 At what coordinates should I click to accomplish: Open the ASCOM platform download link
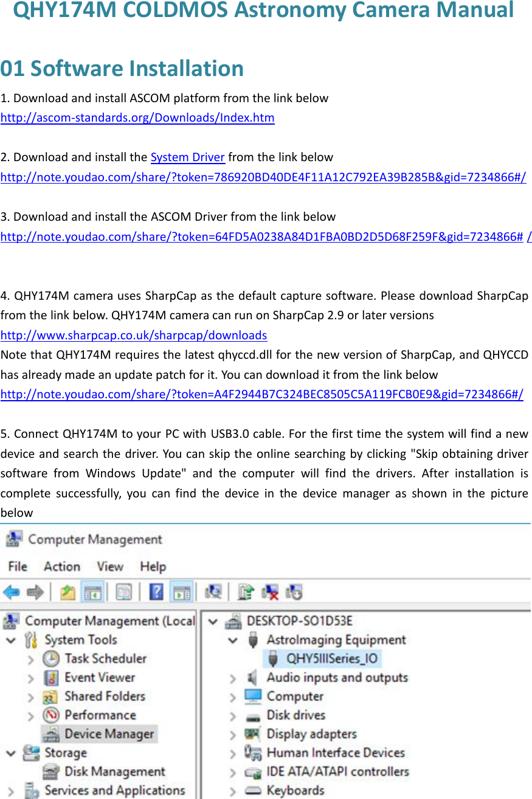[137, 117]
